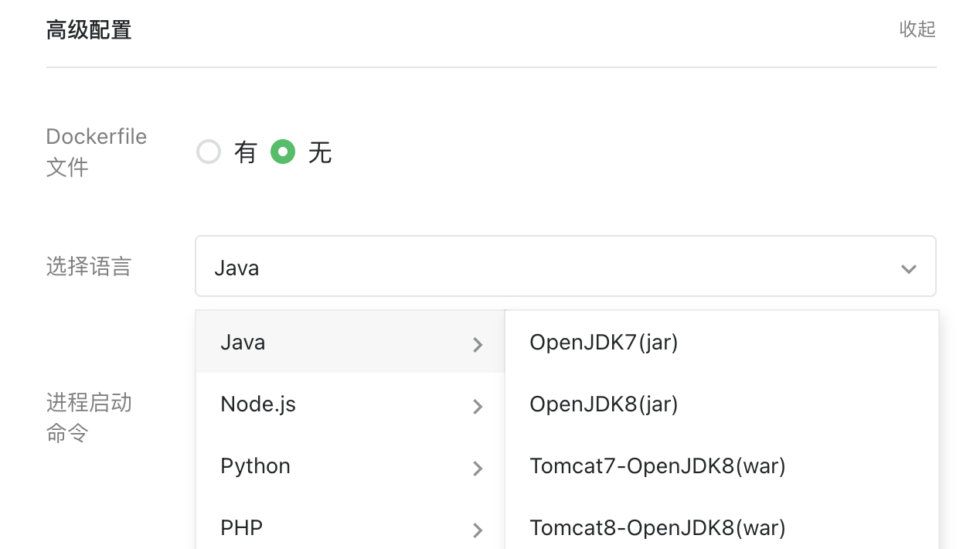Select the 有 radio button for Dockerfile
The width and height of the screenshot is (980, 549).
(x=209, y=152)
